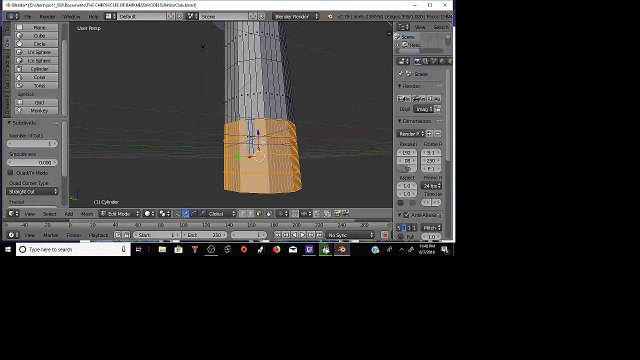Screen dimensions: 640x360
Task: Click the End frame field
Action: (x=204, y=235)
